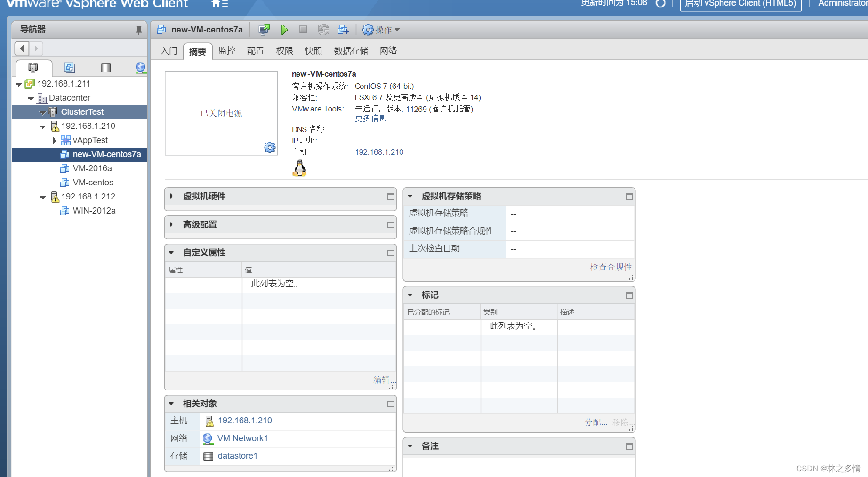
Task: Select ClusterTest in the tree
Action: tap(82, 112)
